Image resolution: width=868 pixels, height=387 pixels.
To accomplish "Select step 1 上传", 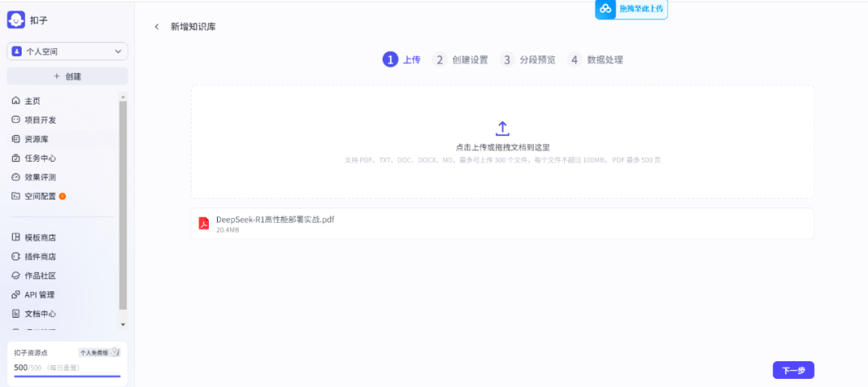I will point(401,60).
